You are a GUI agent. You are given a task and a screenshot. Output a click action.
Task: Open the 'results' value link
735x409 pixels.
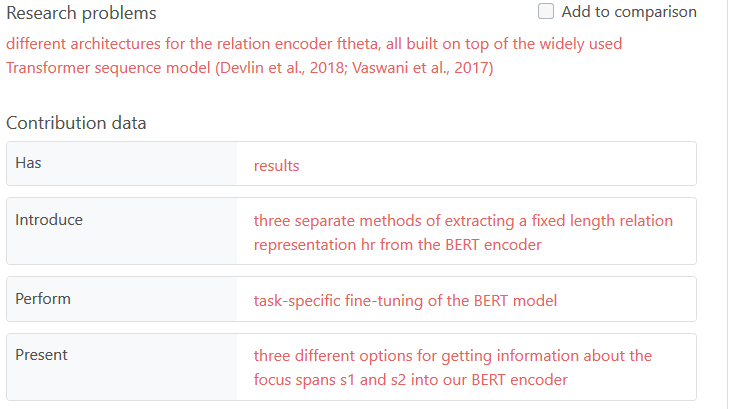click(x=276, y=166)
